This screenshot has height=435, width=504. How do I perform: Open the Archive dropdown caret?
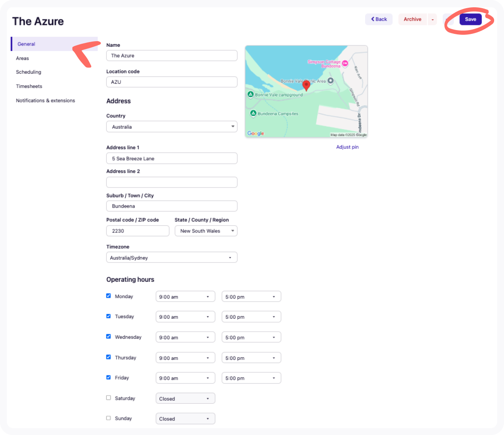[432, 19]
